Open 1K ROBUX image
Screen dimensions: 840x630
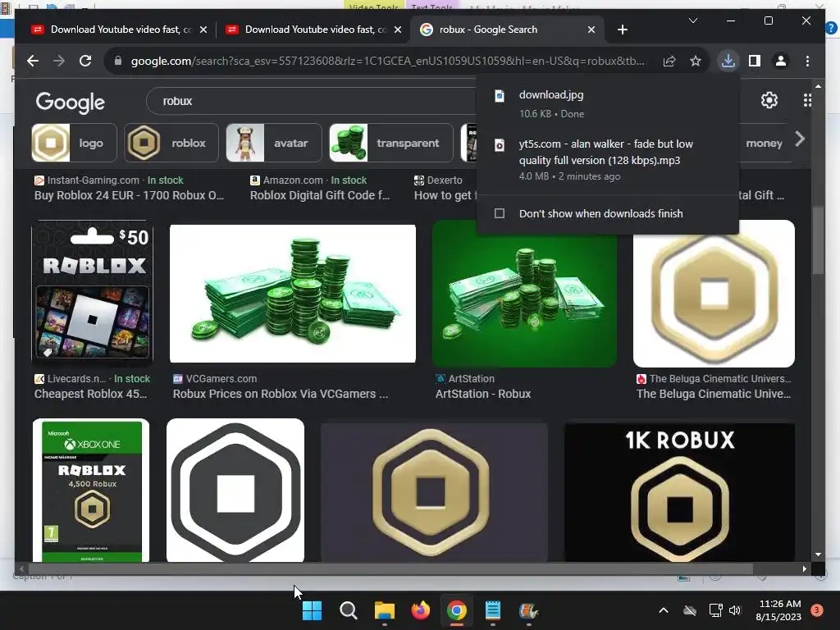click(679, 492)
